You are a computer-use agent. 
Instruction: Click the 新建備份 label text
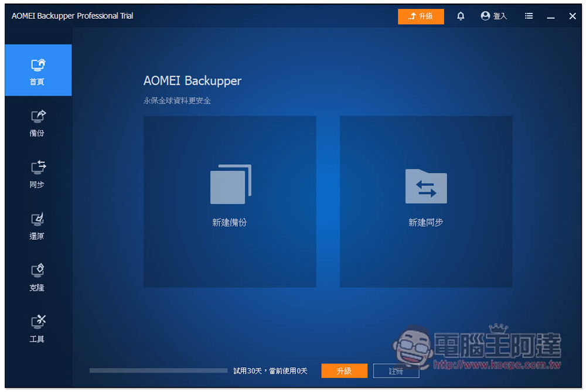click(x=230, y=223)
